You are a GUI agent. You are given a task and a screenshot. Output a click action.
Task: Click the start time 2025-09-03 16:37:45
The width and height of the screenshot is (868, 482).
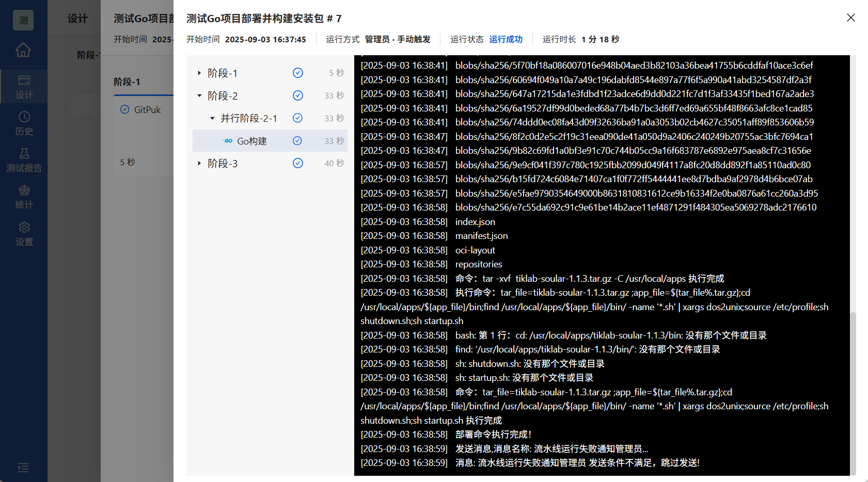coord(265,39)
